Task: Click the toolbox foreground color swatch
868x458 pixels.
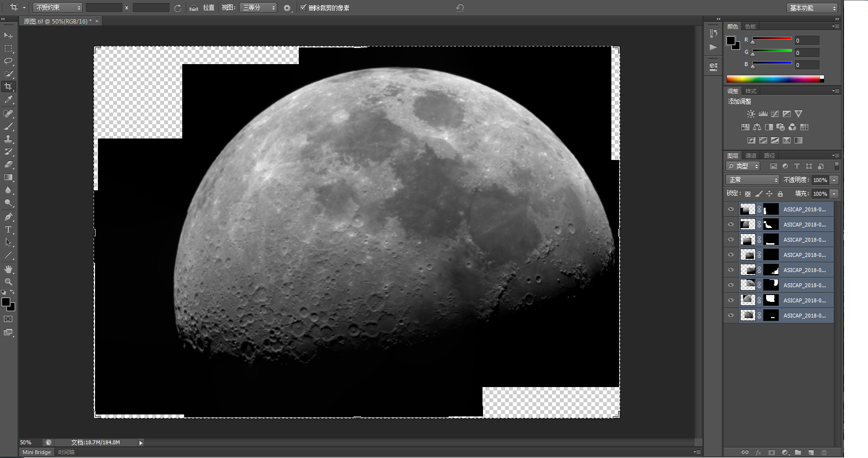Action: pos(6,302)
